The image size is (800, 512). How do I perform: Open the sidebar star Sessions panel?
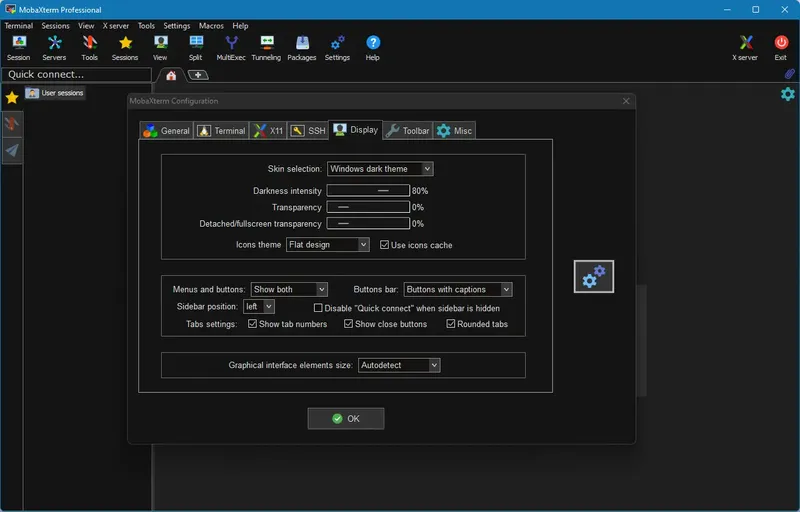[x=12, y=97]
